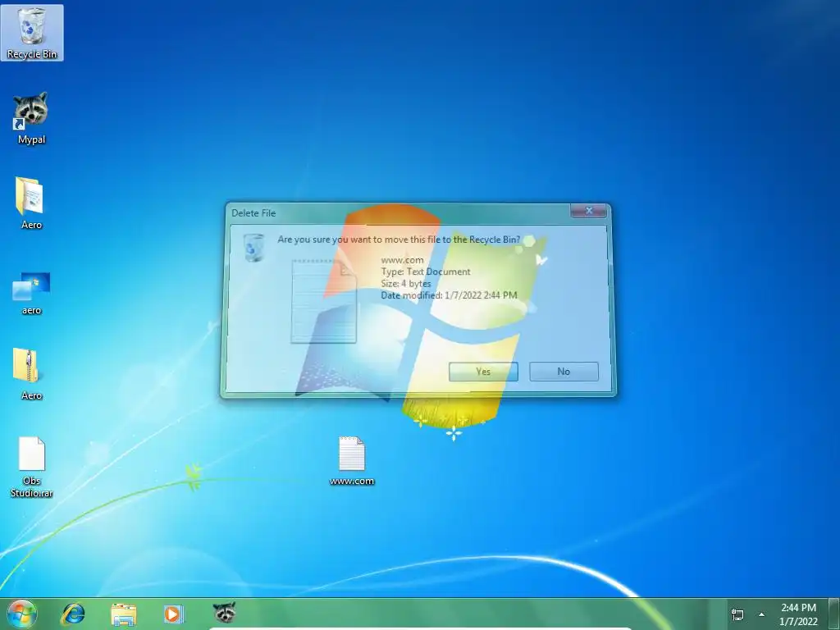Click the 'Are you sure' question text

(x=399, y=240)
